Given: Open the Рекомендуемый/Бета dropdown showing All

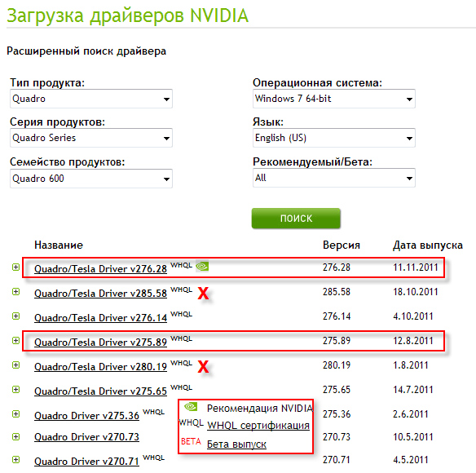Looking at the screenshot, I should 334,178.
